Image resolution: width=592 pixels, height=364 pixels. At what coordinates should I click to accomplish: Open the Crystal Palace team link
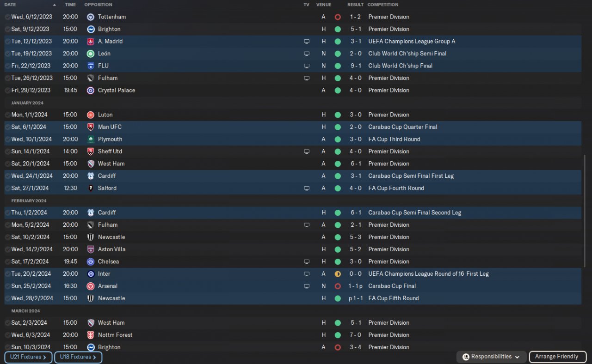117,90
